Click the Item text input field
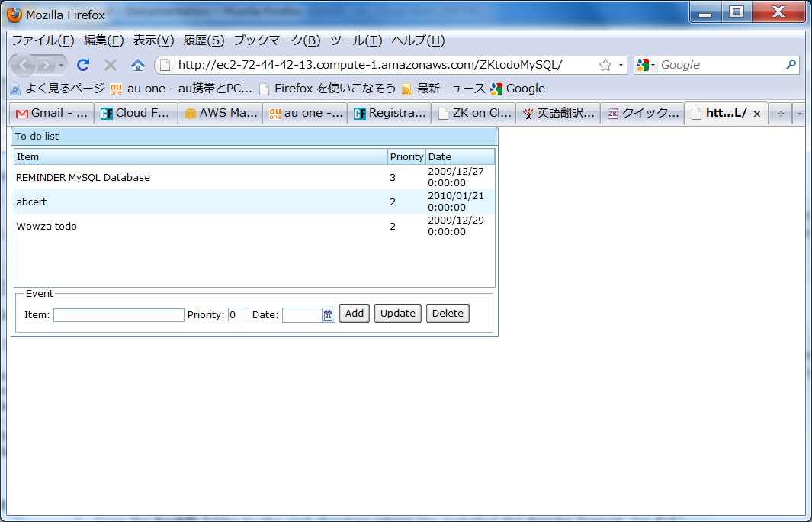 (x=119, y=314)
